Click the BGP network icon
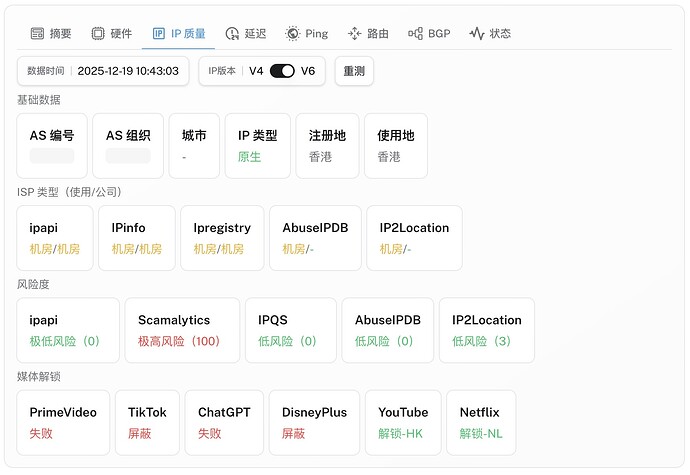The image size is (690, 475). pyautogui.click(x=415, y=33)
